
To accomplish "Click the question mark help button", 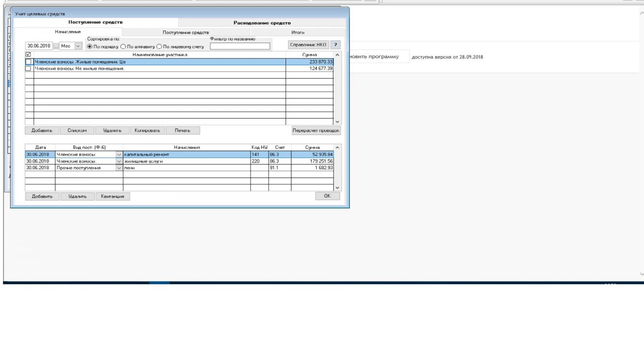I will tap(335, 45).
